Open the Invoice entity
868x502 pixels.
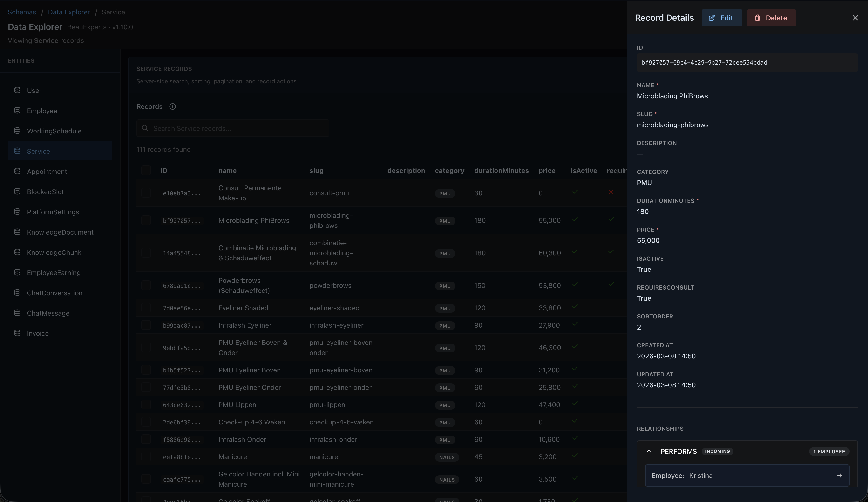tap(60, 333)
